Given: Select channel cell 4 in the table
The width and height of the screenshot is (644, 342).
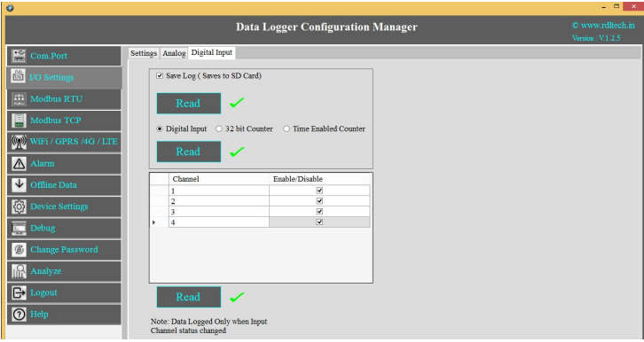Looking at the screenshot, I should pos(219,222).
